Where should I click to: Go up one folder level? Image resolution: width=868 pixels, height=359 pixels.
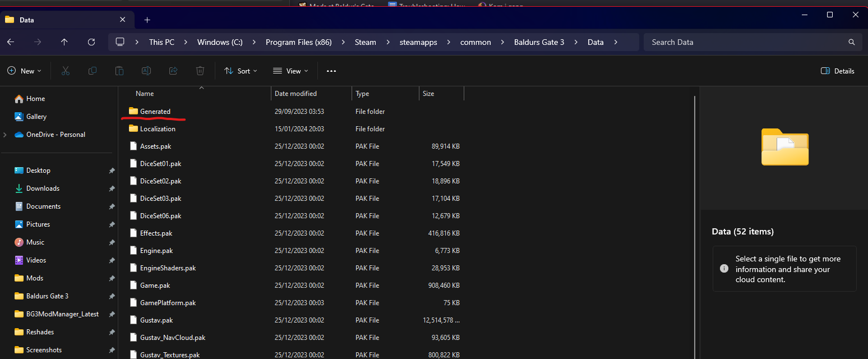pos(64,42)
